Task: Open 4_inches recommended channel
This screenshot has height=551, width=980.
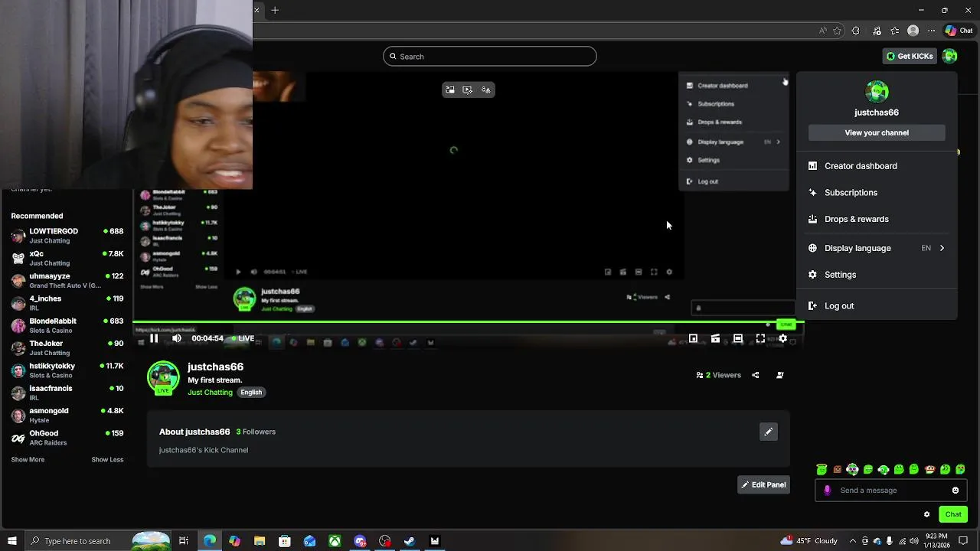Action: pyautogui.click(x=67, y=303)
